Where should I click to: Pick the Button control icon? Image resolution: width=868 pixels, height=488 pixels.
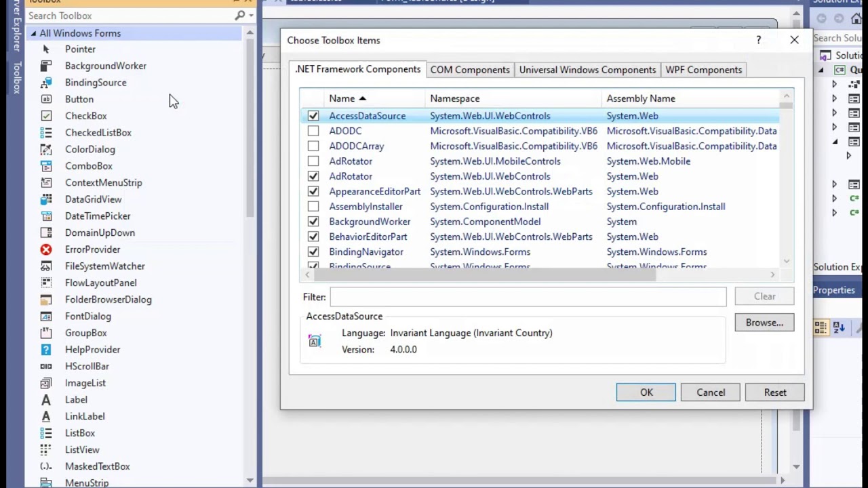click(46, 99)
